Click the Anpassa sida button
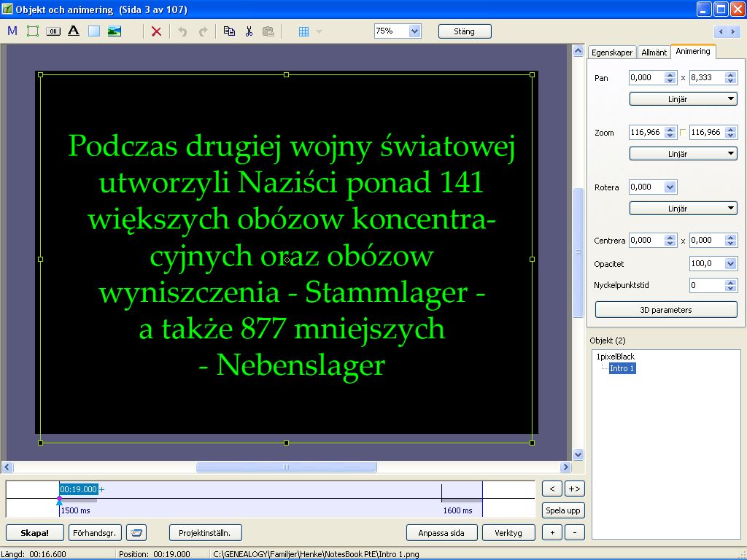Viewport: 747px width, 560px height. (x=441, y=533)
